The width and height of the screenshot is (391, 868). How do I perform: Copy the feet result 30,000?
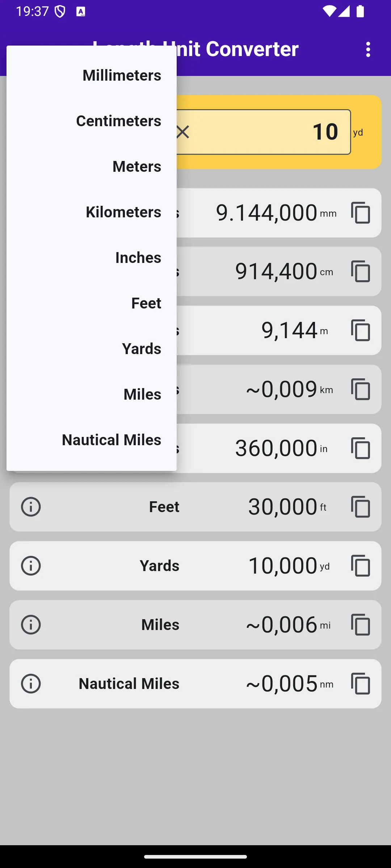[x=361, y=507]
